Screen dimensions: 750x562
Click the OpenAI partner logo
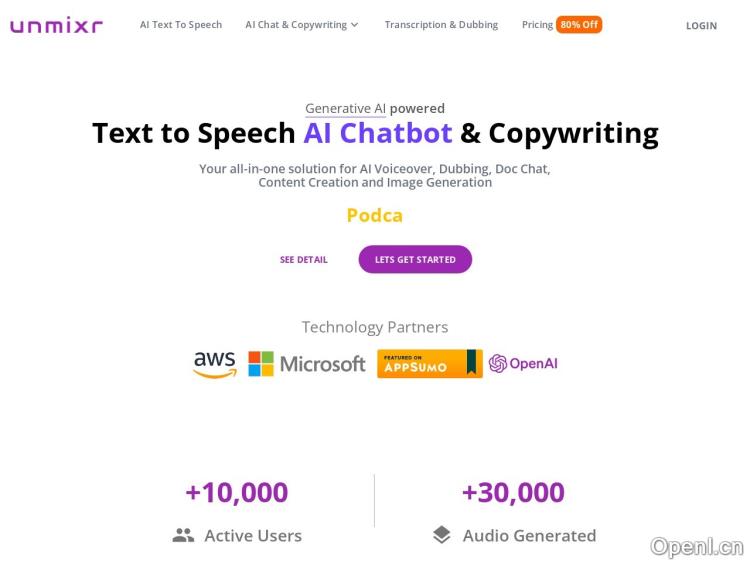pyautogui.click(x=523, y=364)
